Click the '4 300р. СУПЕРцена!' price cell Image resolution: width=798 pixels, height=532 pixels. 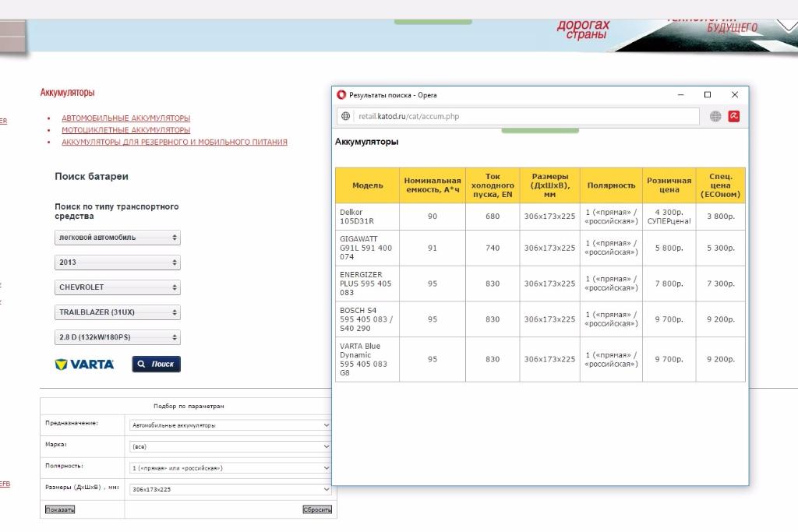point(669,217)
